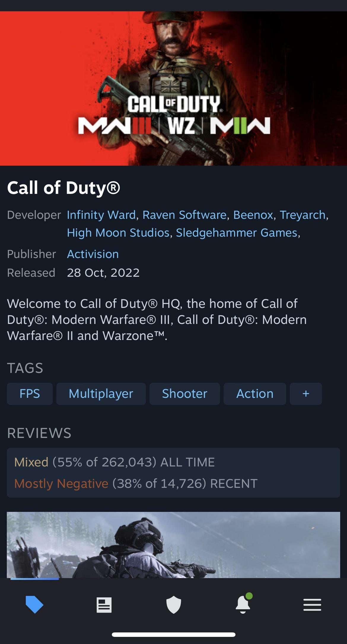Select the Multiplayer tag
347x644 pixels.
tap(101, 394)
